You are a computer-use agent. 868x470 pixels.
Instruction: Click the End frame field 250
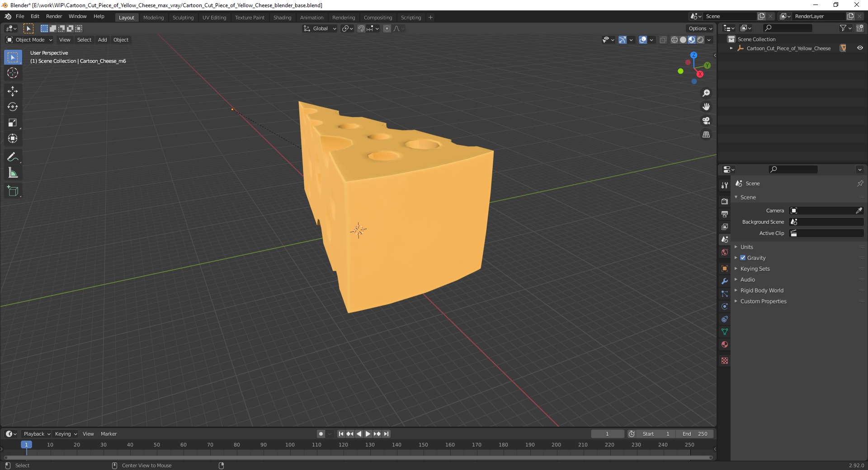coord(695,434)
